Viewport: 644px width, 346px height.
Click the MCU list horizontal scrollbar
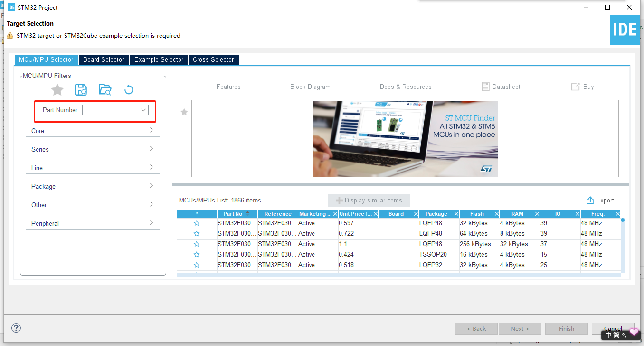click(398, 274)
